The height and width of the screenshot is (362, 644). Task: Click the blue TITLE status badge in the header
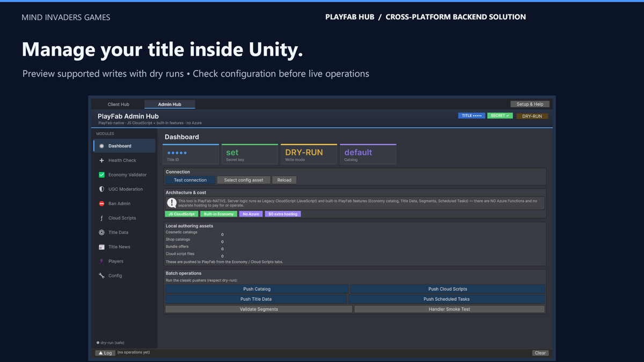pos(472,116)
